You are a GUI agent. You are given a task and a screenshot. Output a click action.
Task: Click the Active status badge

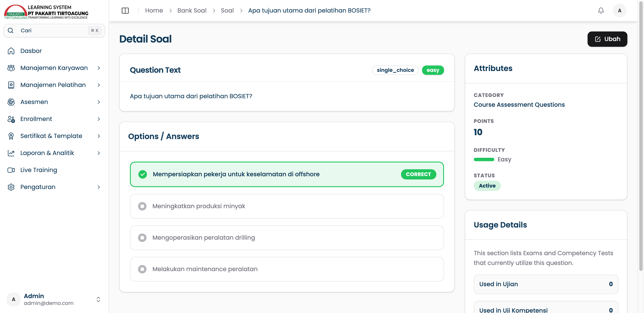click(x=487, y=186)
